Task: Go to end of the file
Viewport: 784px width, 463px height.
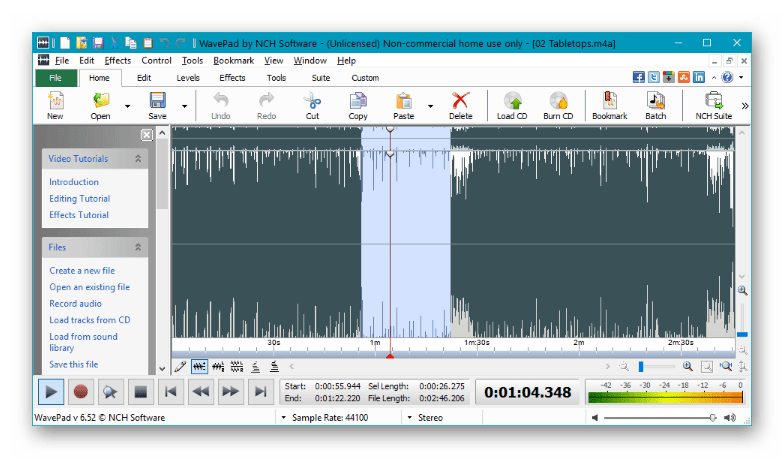Action: (260, 392)
